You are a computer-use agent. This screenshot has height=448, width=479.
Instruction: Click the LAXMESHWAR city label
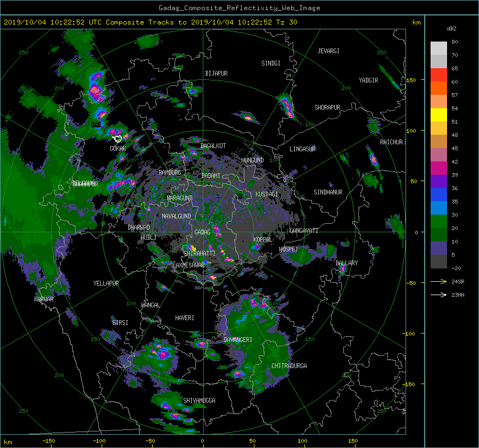tap(188, 265)
